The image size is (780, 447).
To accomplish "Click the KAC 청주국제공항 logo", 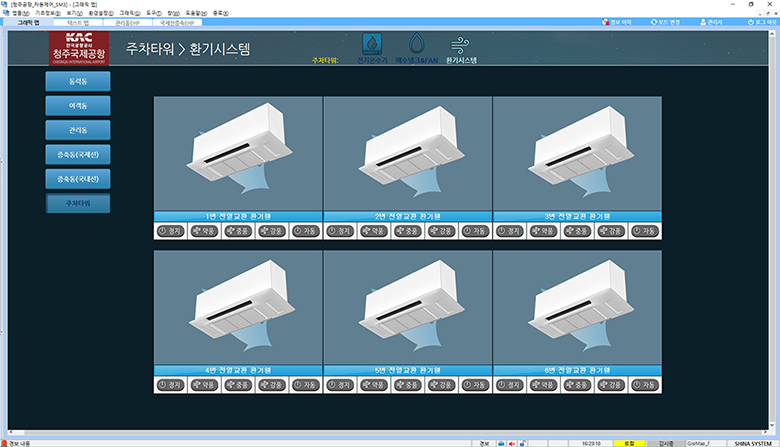I will pyautogui.click(x=79, y=48).
